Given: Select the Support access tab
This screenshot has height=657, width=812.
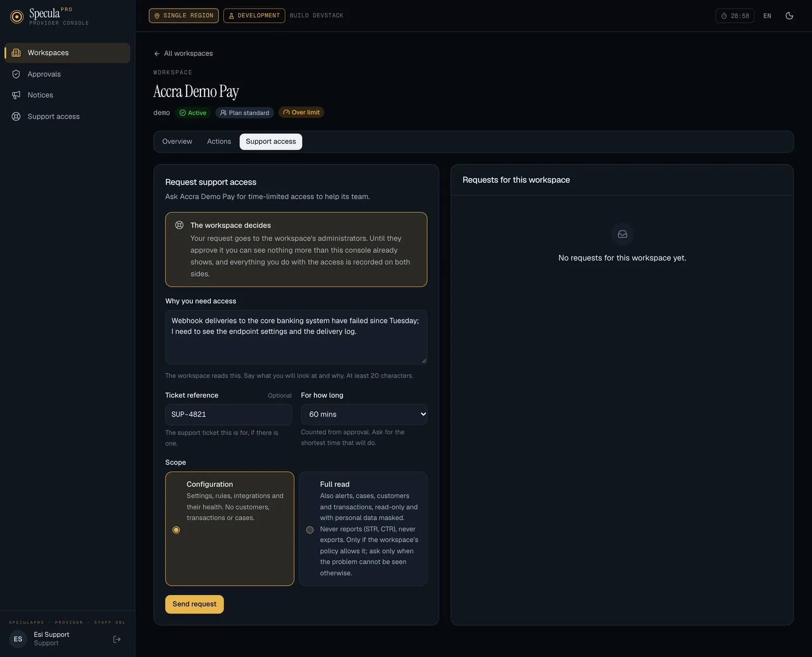Looking at the screenshot, I should [271, 142].
